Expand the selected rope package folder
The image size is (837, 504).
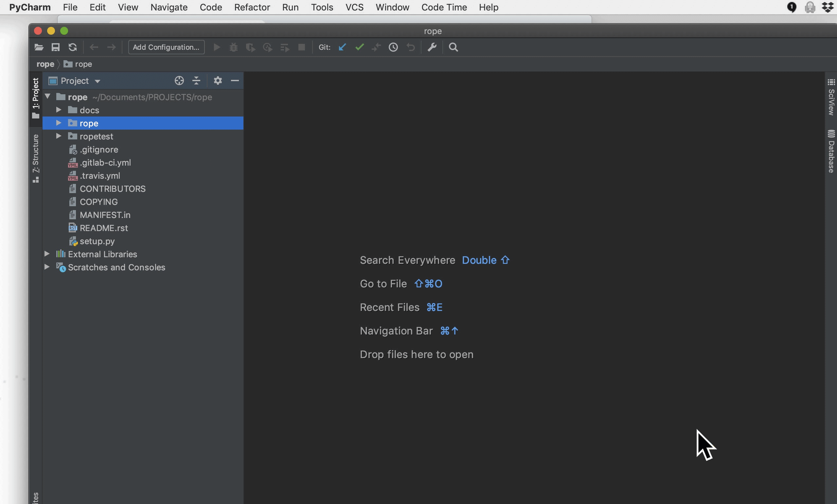(x=59, y=123)
